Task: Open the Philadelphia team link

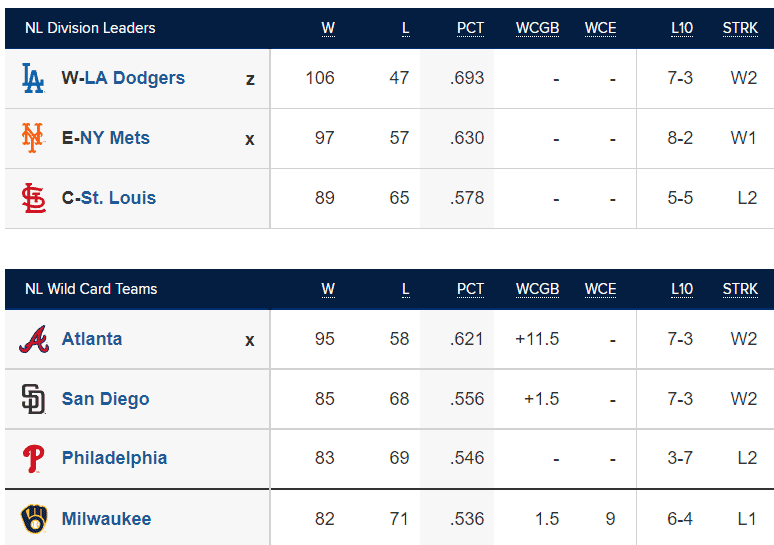Action: (115, 458)
